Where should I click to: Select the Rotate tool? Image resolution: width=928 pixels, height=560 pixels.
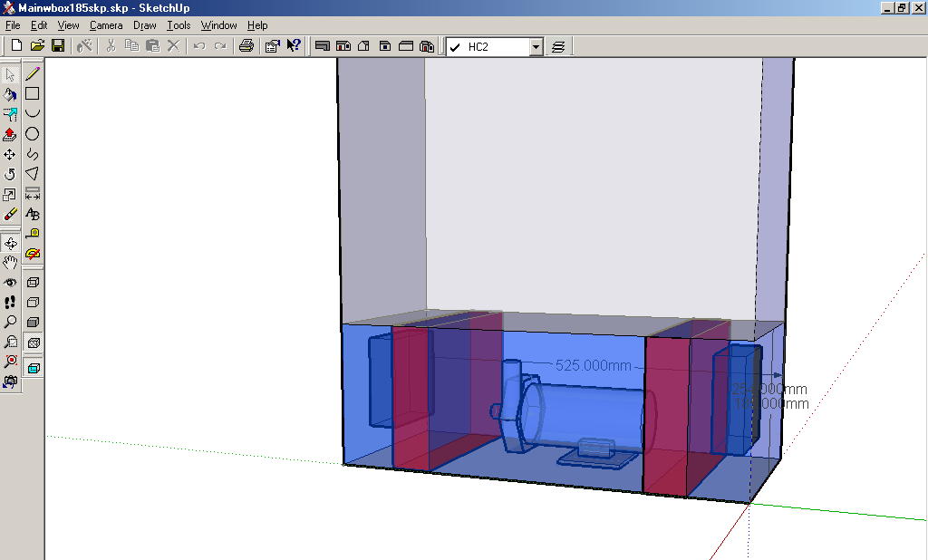click(x=10, y=175)
